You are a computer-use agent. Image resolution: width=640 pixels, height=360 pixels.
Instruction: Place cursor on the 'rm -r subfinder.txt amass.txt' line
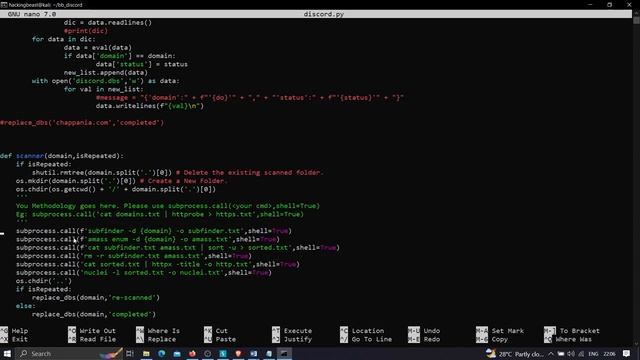point(134,256)
